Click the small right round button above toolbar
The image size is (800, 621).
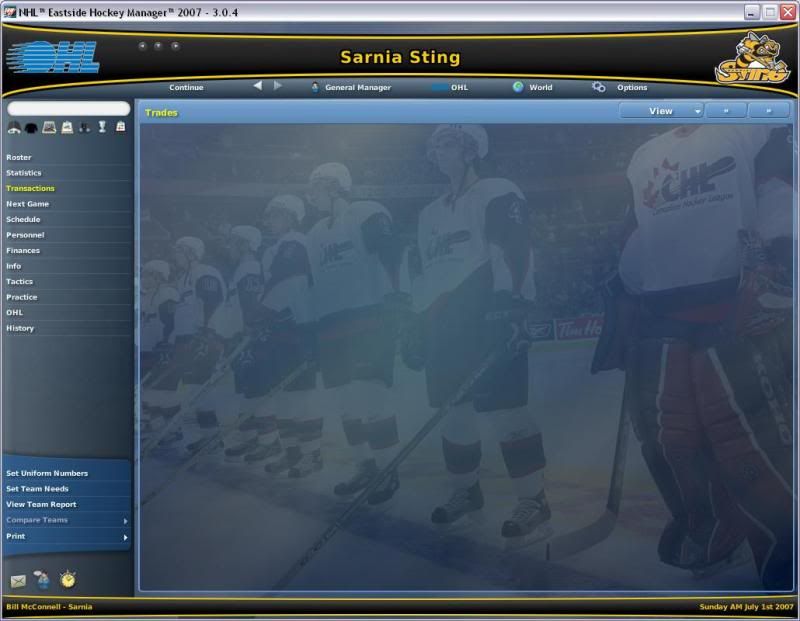coord(175,46)
